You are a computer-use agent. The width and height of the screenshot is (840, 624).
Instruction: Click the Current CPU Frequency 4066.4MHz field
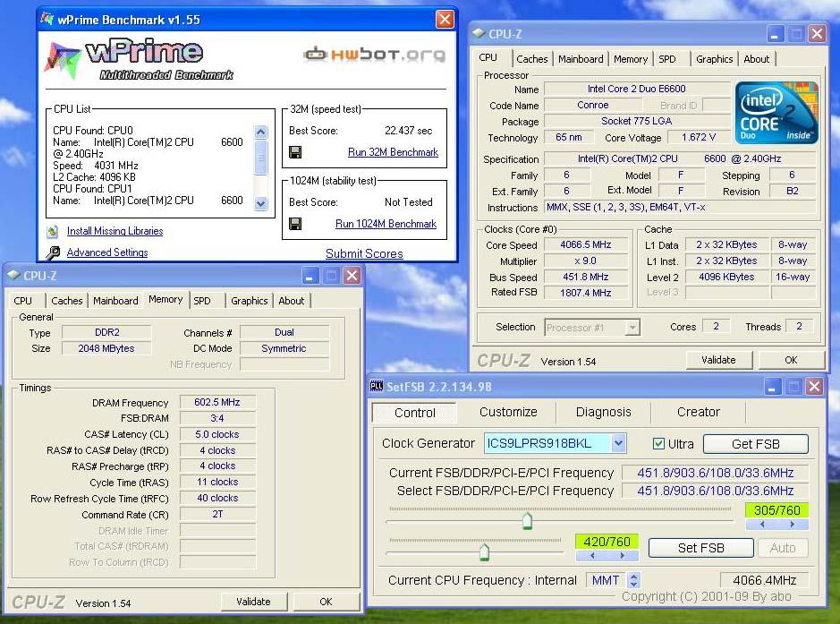point(764,580)
